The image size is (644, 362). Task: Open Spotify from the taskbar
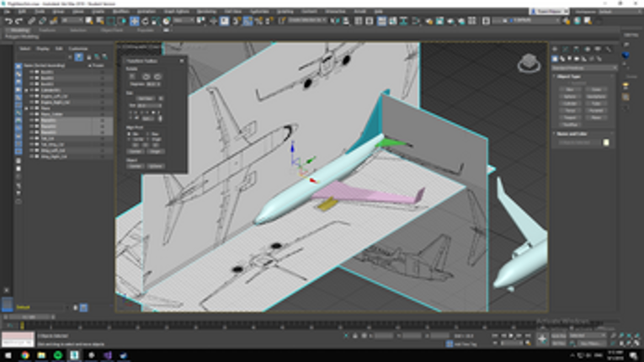pos(58,355)
